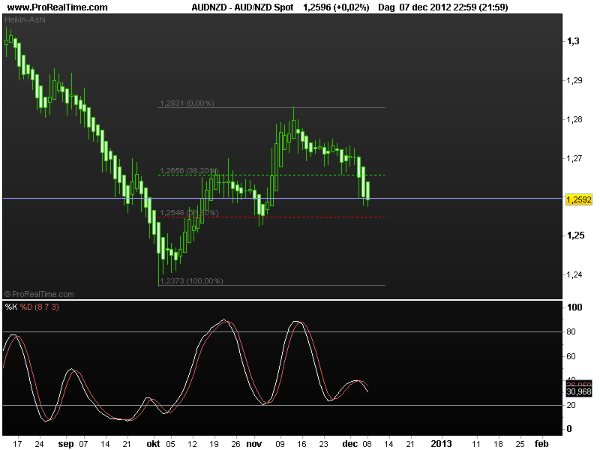This screenshot has width=600, height=450.
Task: Click the 1,2548 (61,80%) Fibonacci label
Action: 189,212
